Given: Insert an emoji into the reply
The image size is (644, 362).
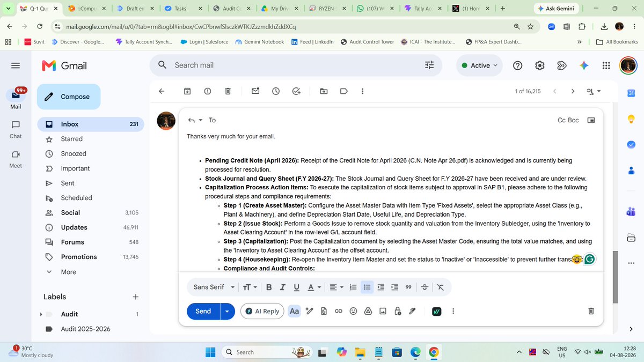Looking at the screenshot, I should tap(353, 311).
